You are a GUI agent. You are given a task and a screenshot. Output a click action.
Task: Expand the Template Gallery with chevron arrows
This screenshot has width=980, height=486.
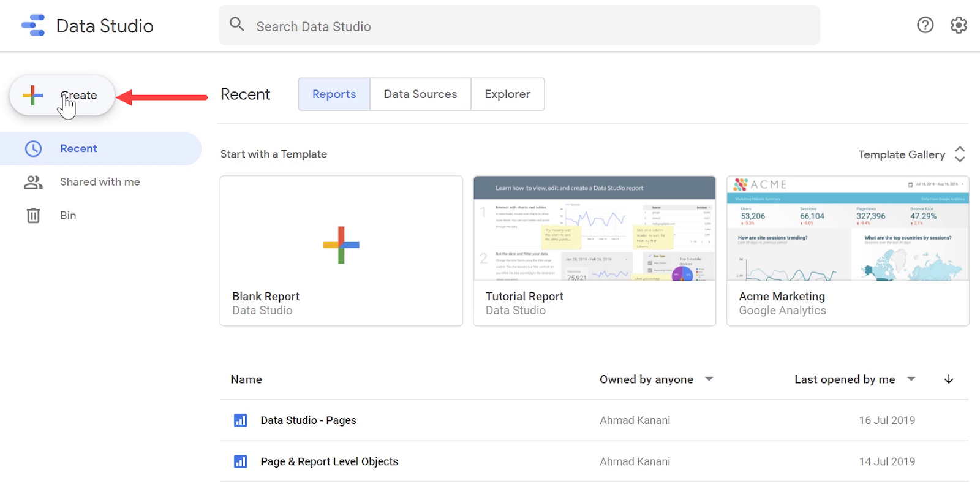pos(960,154)
